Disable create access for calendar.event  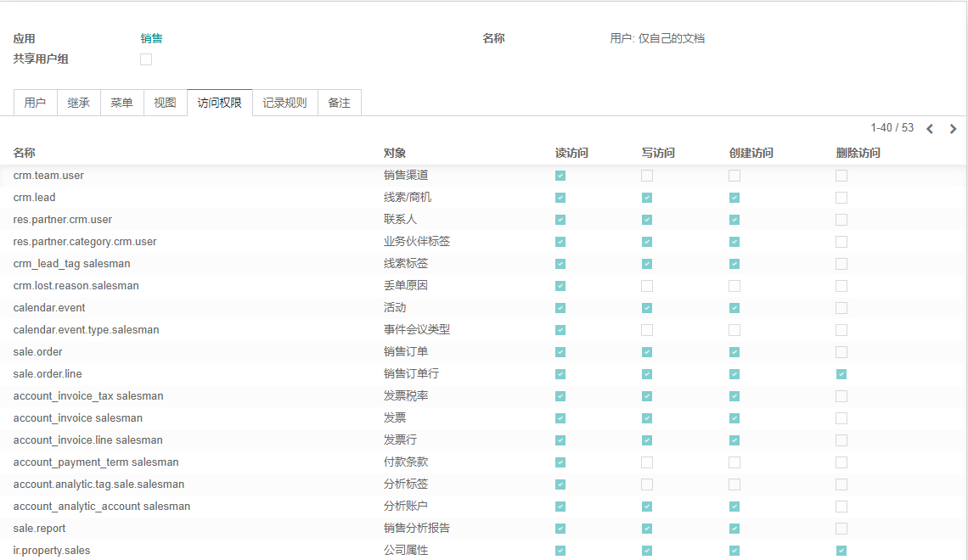pyautogui.click(x=734, y=307)
